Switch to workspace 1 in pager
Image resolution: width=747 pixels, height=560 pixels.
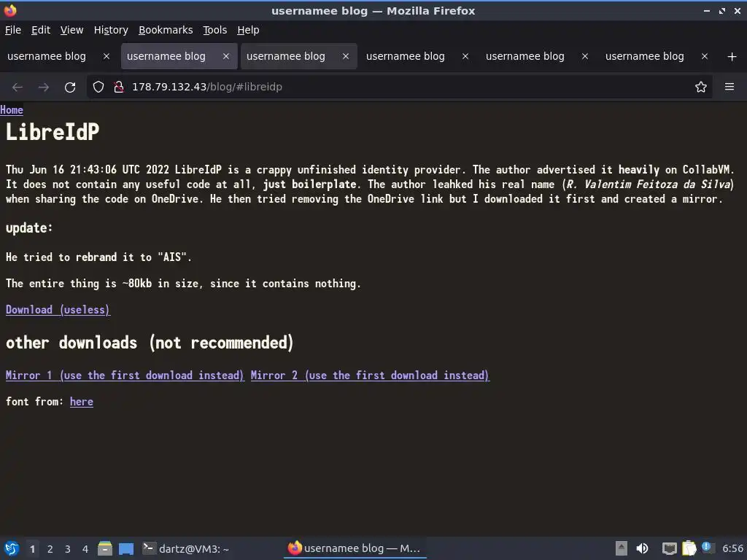point(32,549)
